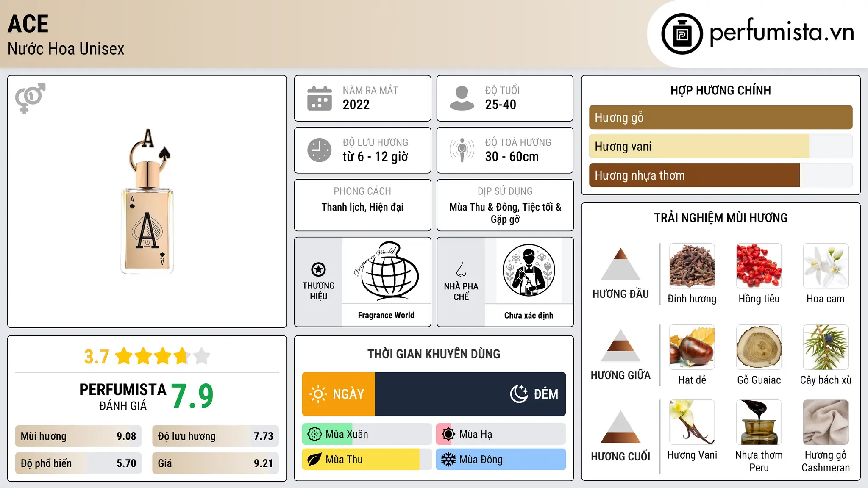Click the perfumista.vn bottle logo icon
The width and height of the screenshot is (868, 488).
pos(682,34)
